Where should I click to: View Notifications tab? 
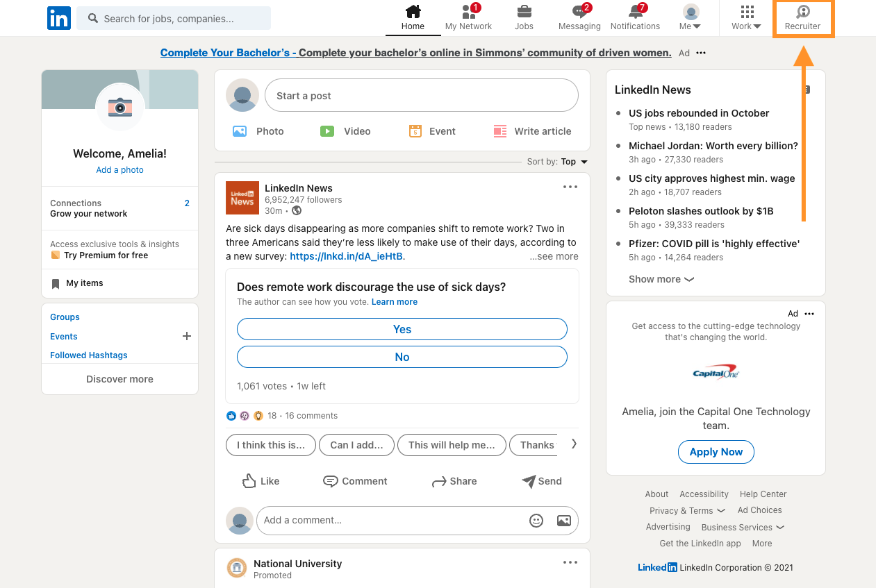(635, 18)
